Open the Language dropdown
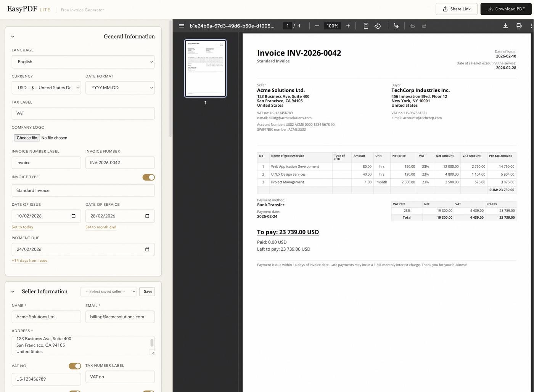The width and height of the screenshot is (534, 392). [x=83, y=62]
